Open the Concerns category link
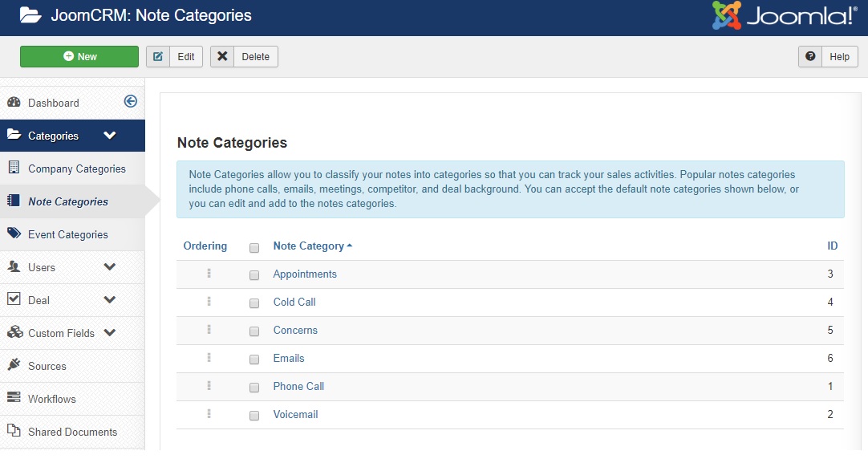Screen dimensions: 868x459 tap(295, 331)
